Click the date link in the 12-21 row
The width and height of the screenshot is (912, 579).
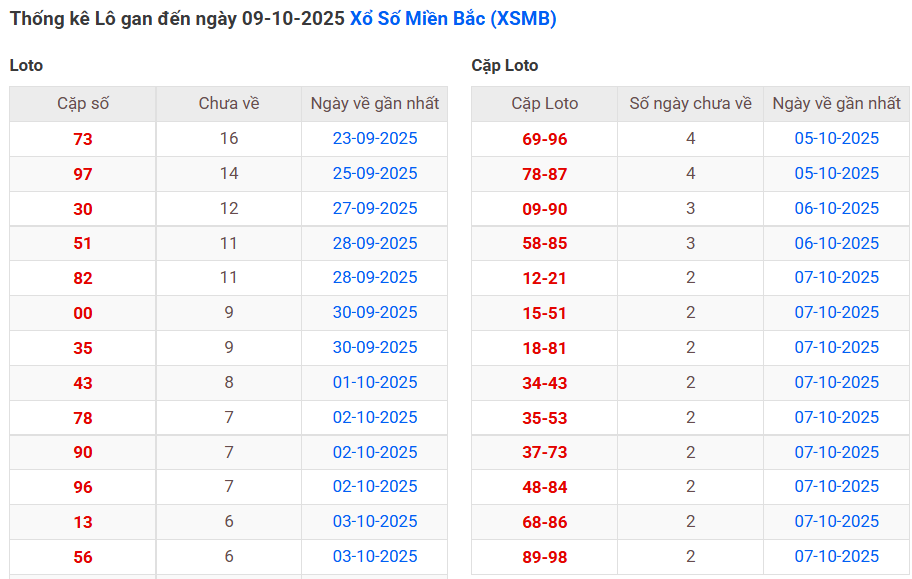[837, 278]
